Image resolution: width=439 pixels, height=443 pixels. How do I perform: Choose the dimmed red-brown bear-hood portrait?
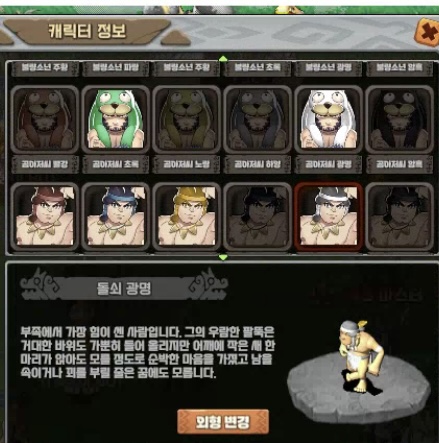45,119
